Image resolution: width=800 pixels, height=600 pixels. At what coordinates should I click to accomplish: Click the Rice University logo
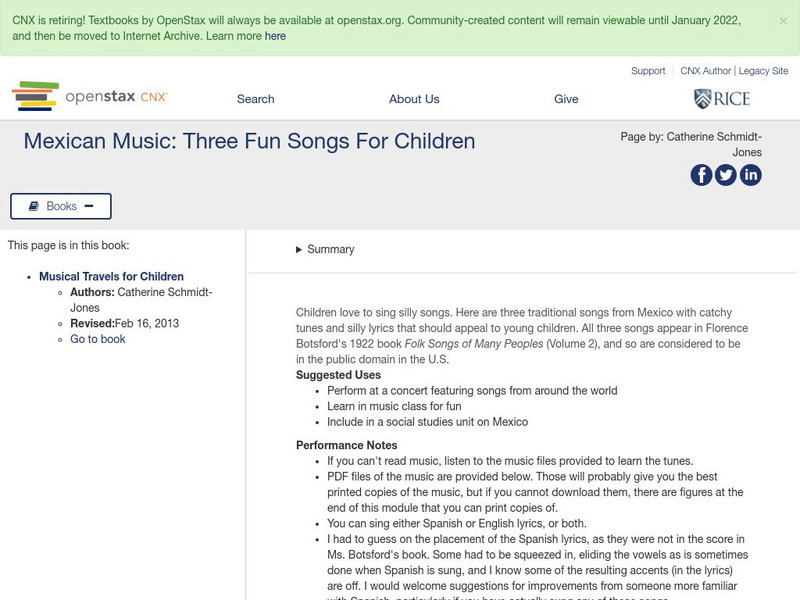coord(721,98)
